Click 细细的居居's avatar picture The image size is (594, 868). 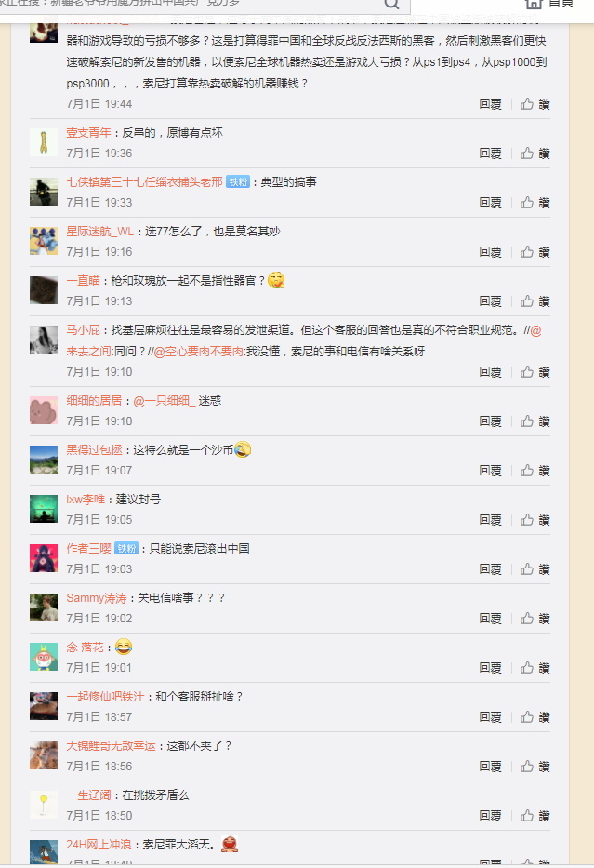[x=44, y=411]
